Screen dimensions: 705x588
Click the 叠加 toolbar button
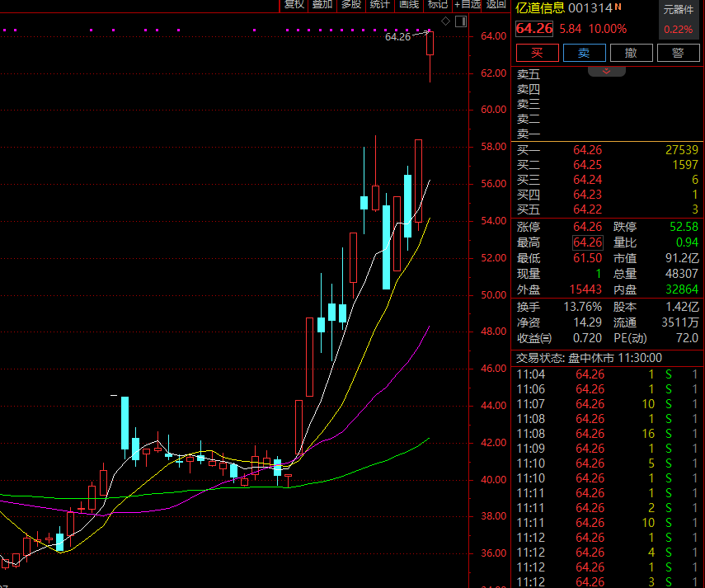click(x=322, y=5)
